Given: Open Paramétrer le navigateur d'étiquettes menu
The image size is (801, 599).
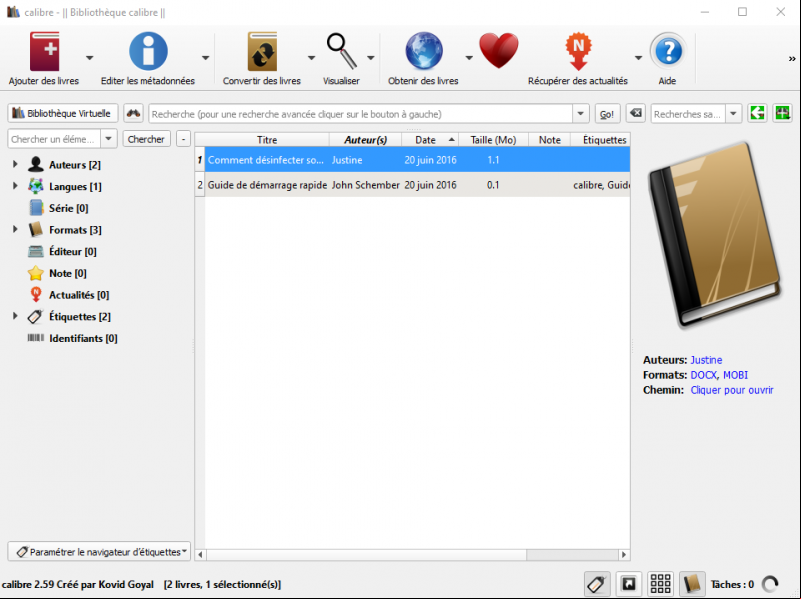Looking at the screenshot, I should (100, 552).
